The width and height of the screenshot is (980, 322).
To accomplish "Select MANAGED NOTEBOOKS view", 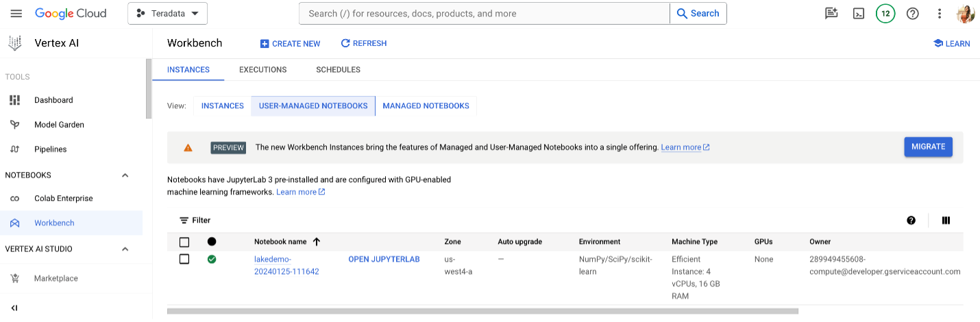I will (426, 106).
